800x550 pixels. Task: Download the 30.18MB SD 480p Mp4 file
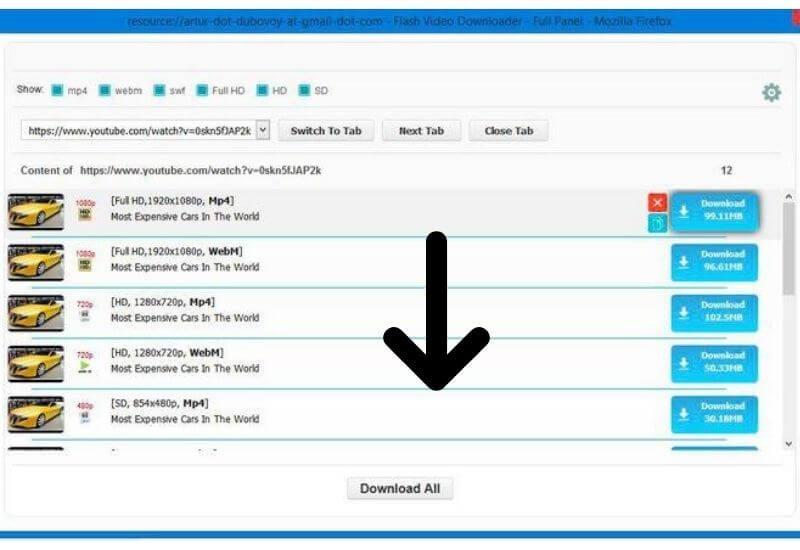(713, 414)
